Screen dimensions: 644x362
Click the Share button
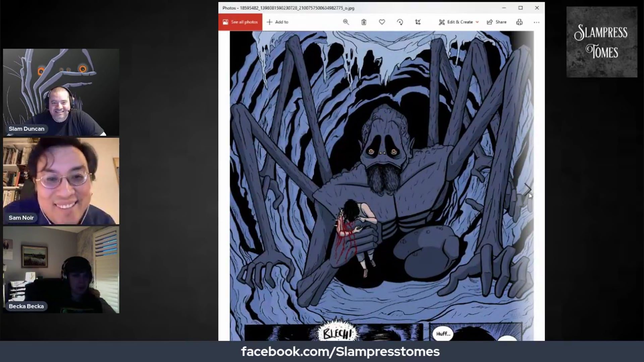coord(497,22)
